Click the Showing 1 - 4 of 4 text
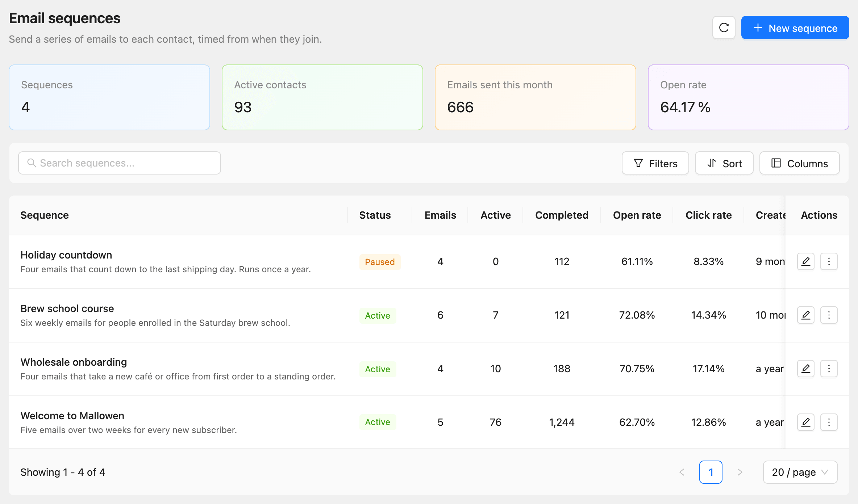The height and width of the screenshot is (504, 858). (63, 472)
